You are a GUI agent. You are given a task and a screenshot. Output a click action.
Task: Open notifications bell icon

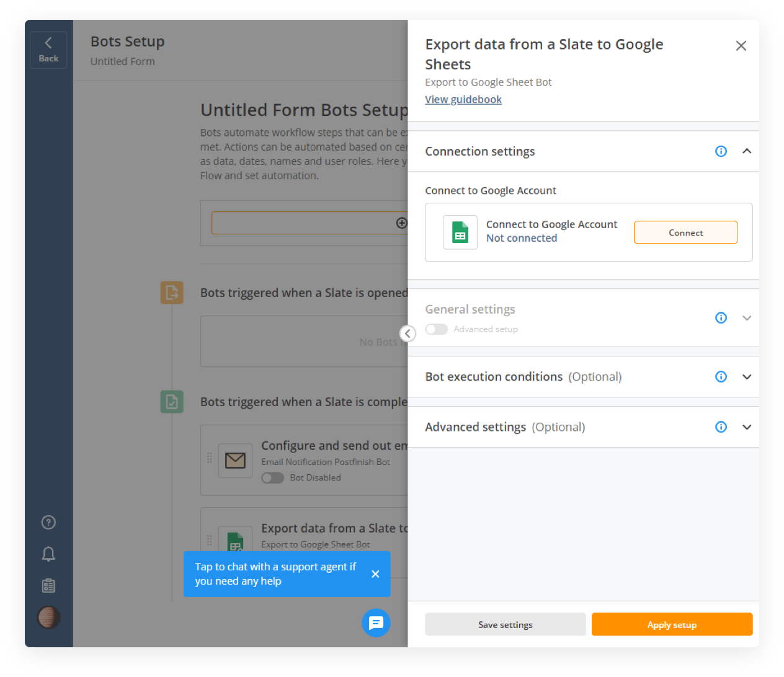[48, 554]
